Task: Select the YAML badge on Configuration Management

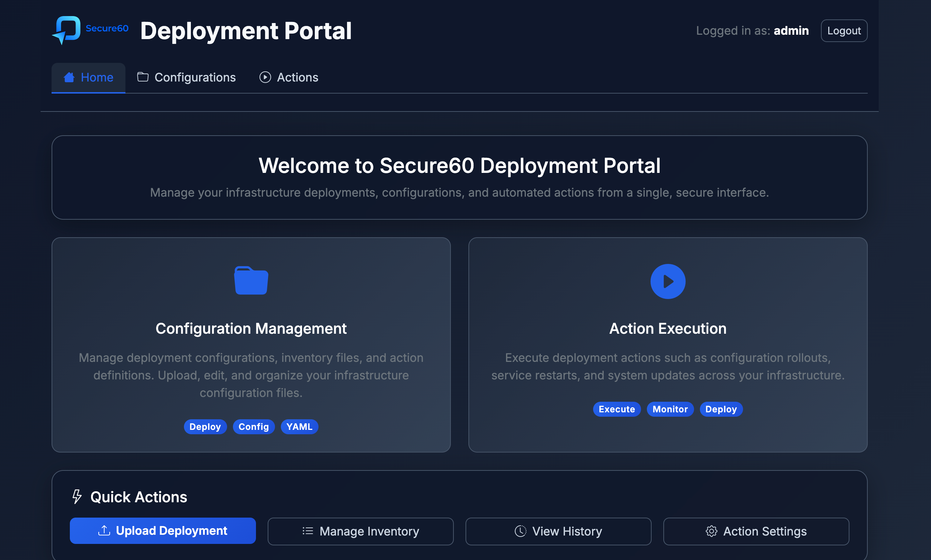Action: point(299,427)
